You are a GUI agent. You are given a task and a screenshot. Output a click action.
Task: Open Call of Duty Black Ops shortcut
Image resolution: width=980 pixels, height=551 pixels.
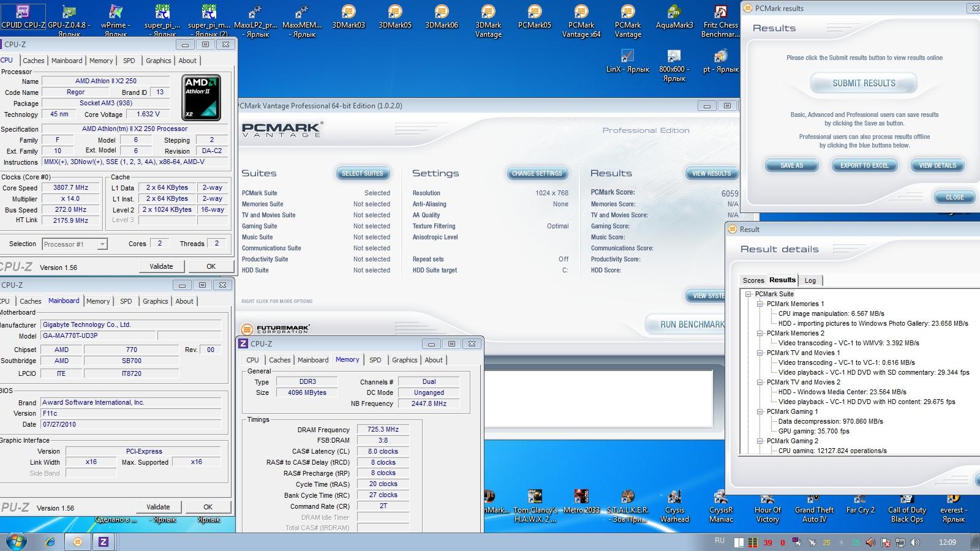point(907,506)
